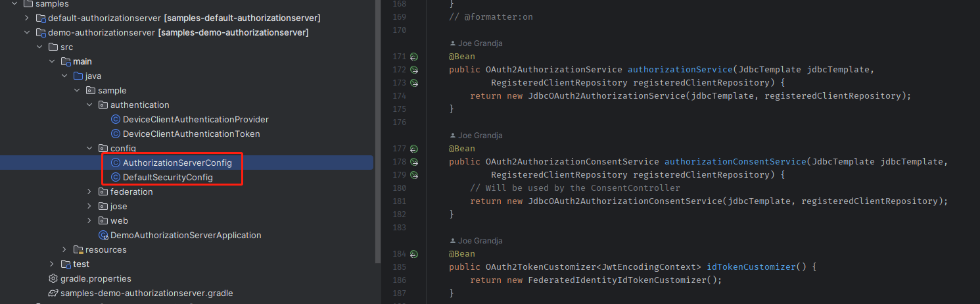The image size is (980, 304).
Task: Click default-authorizationserver module folder icon
Action: click(x=41, y=18)
